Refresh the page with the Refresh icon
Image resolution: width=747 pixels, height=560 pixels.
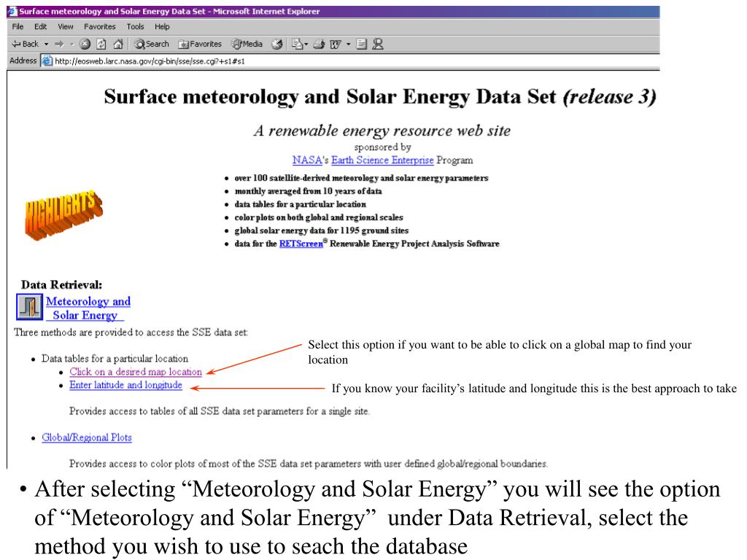(x=101, y=44)
